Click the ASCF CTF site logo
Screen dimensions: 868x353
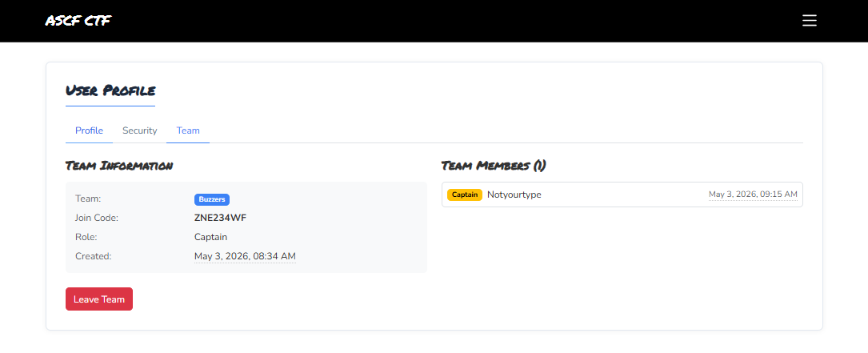click(x=78, y=21)
